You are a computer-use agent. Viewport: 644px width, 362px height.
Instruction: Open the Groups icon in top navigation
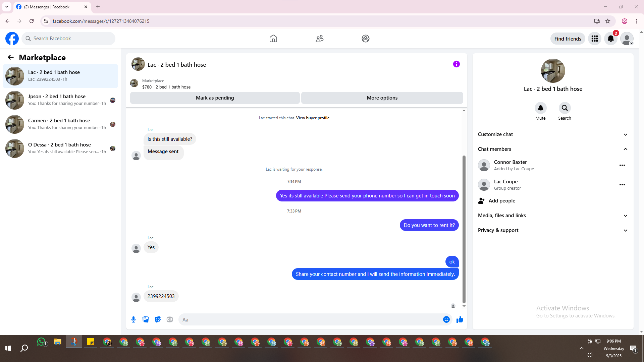(366, 39)
